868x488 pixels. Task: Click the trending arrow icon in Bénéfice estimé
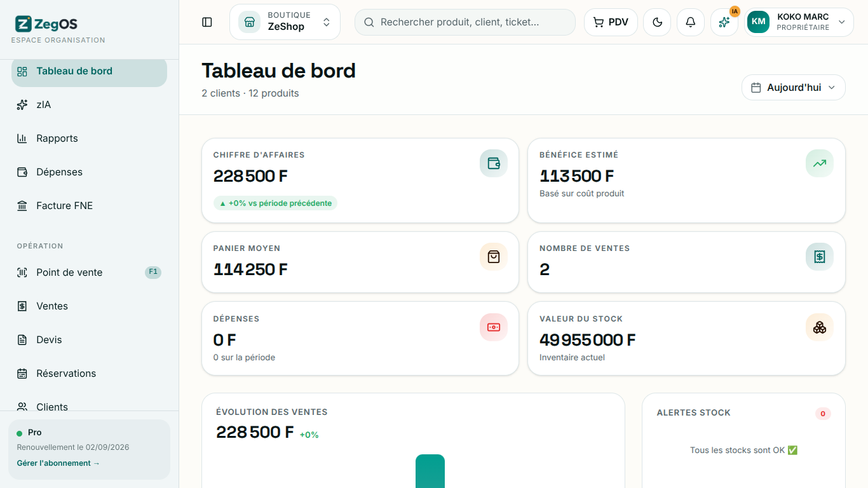820,163
